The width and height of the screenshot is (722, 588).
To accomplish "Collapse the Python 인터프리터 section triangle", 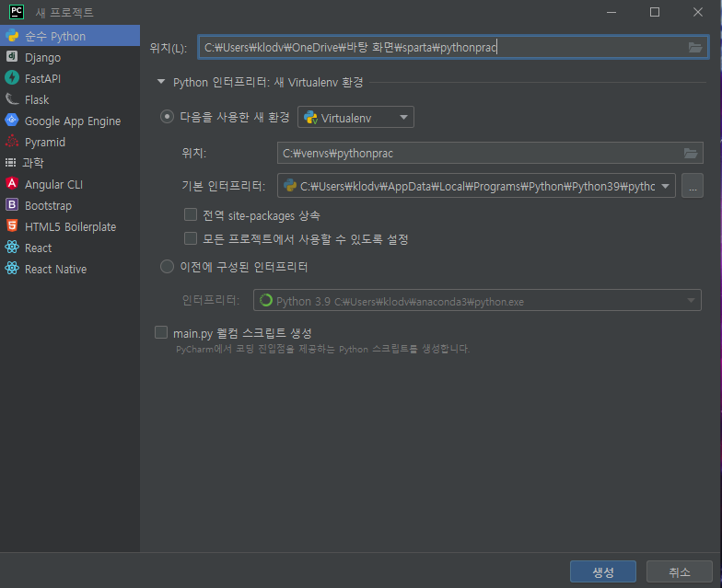I will [160, 82].
